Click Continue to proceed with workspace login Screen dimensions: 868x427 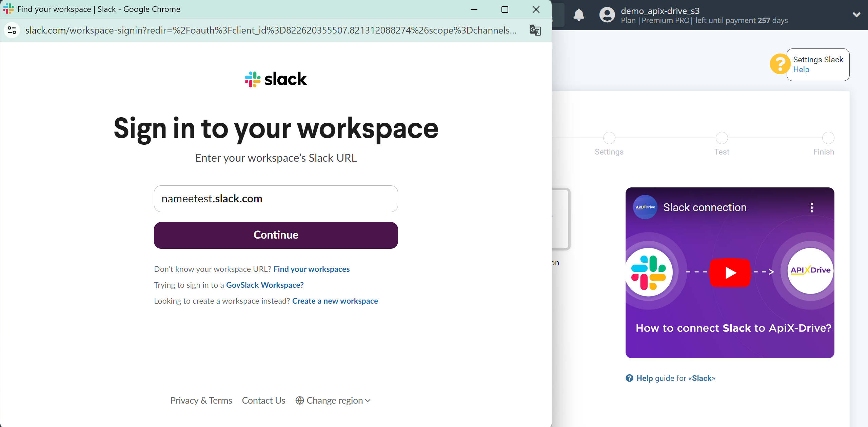(276, 235)
